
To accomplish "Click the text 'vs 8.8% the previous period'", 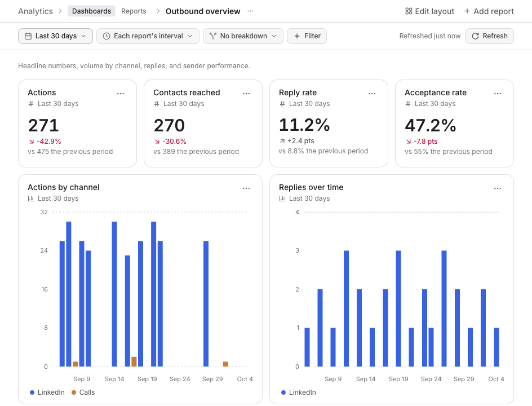I will click(323, 151).
